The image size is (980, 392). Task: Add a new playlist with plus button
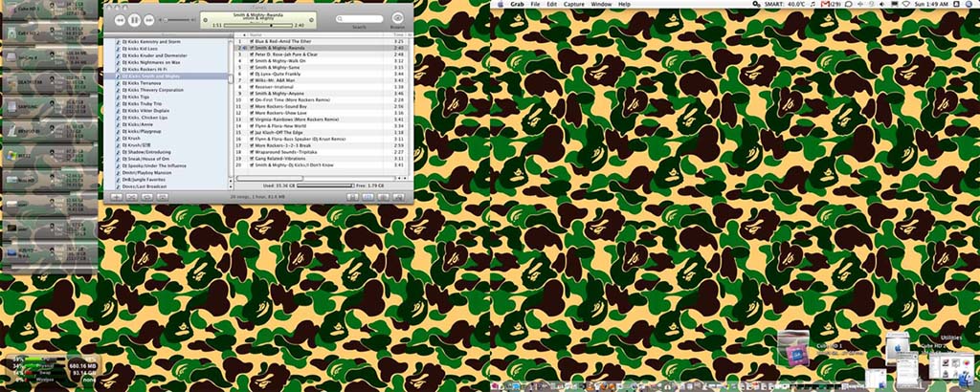(116, 197)
